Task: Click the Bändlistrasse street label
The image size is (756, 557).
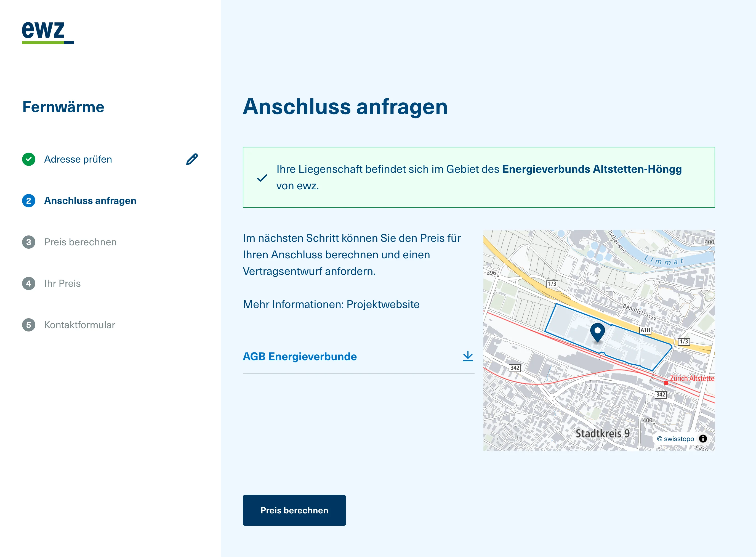Action: pyautogui.click(x=639, y=312)
